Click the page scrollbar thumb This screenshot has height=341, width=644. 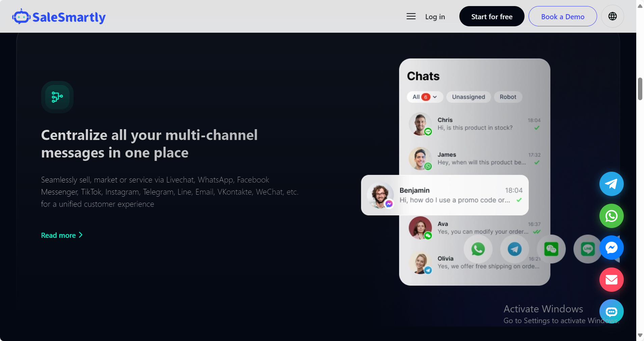tap(640, 89)
